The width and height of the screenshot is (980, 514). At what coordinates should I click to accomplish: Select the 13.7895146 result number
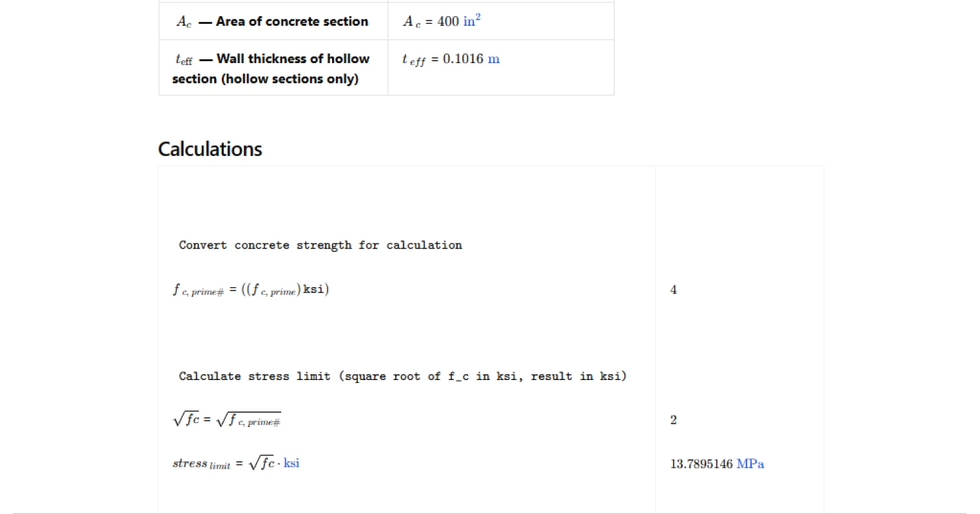click(x=701, y=464)
